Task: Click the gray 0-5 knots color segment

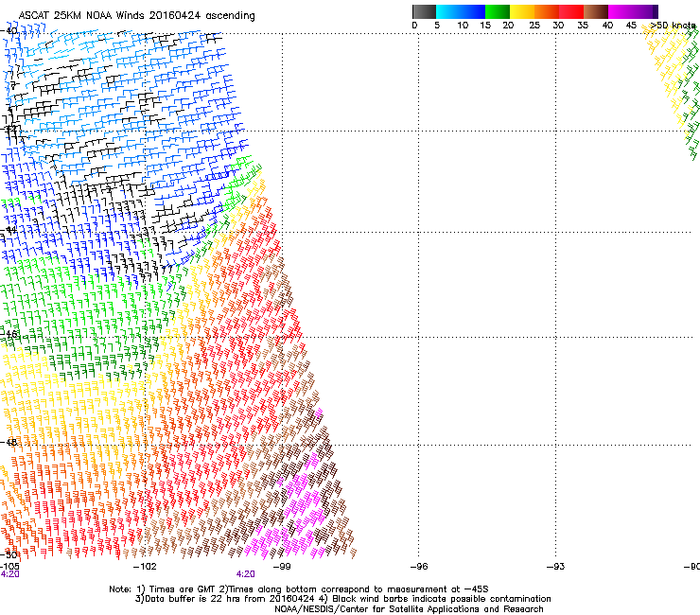Action: 424,11
